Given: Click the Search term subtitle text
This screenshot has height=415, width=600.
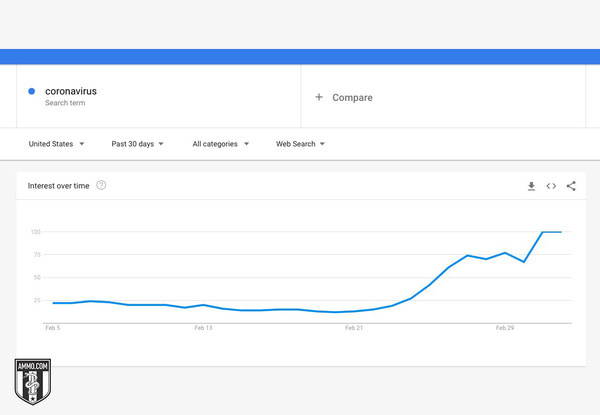Looking at the screenshot, I should click(65, 103).
